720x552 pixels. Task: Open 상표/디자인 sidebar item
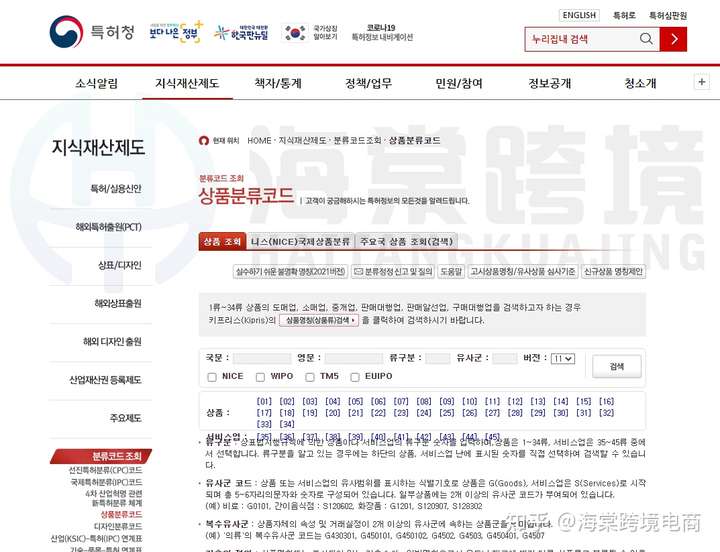tap(119, 265)
